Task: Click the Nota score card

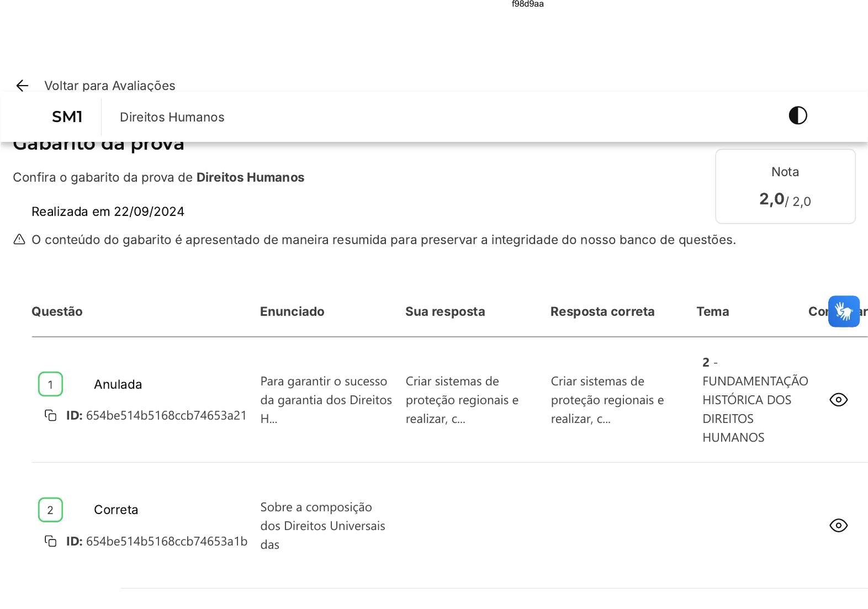Action: 785,187
